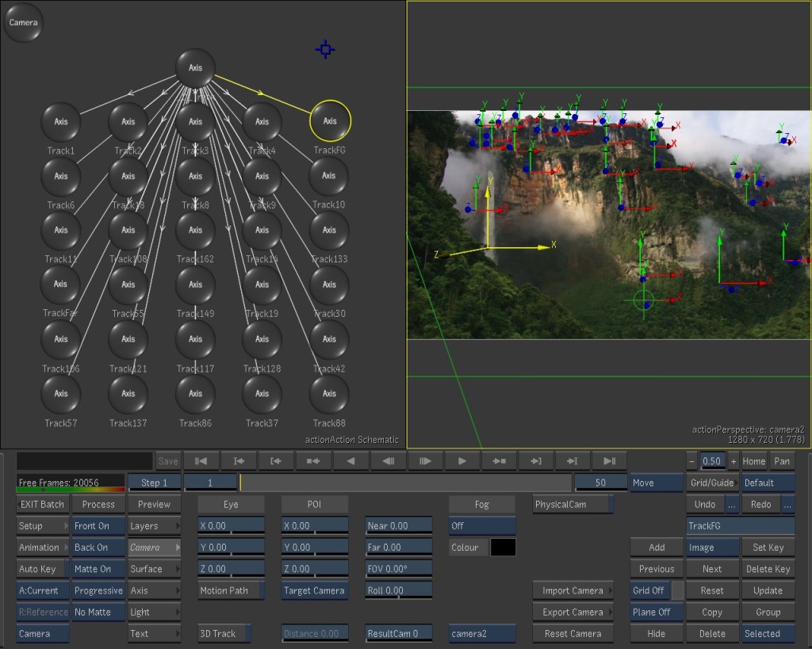Toggle the Front On setting

98,526
